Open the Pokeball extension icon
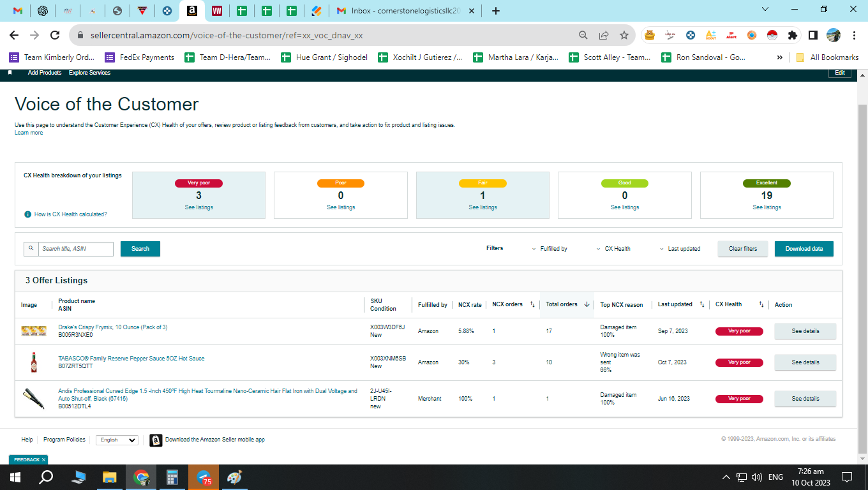The image size is (868, 490). tap(772, 35)
